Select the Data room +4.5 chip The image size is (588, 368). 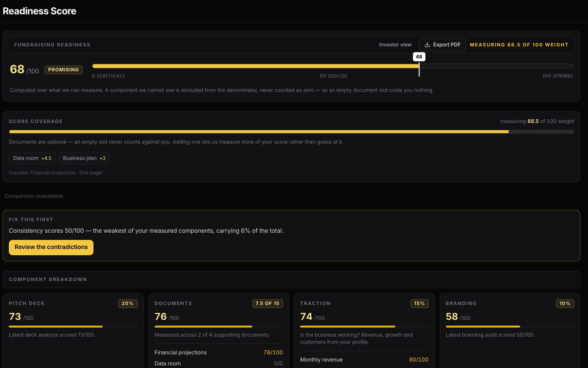(32, 158)
